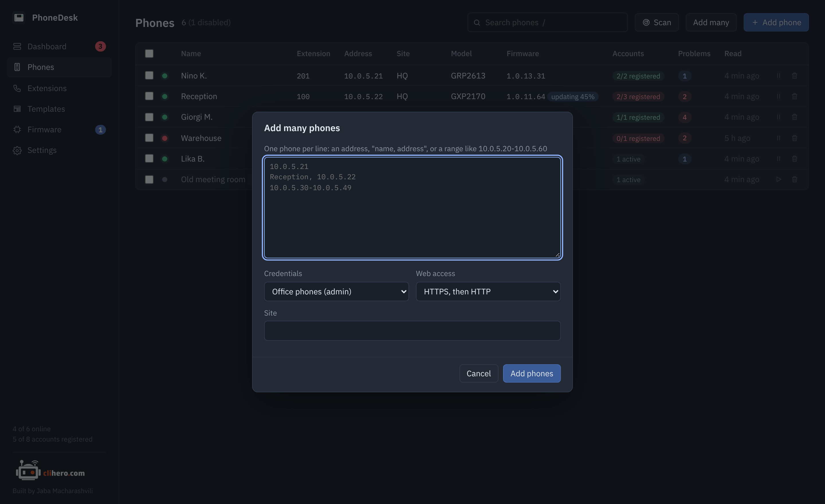
Task: Delete the Reception phone
Action: 795,97
